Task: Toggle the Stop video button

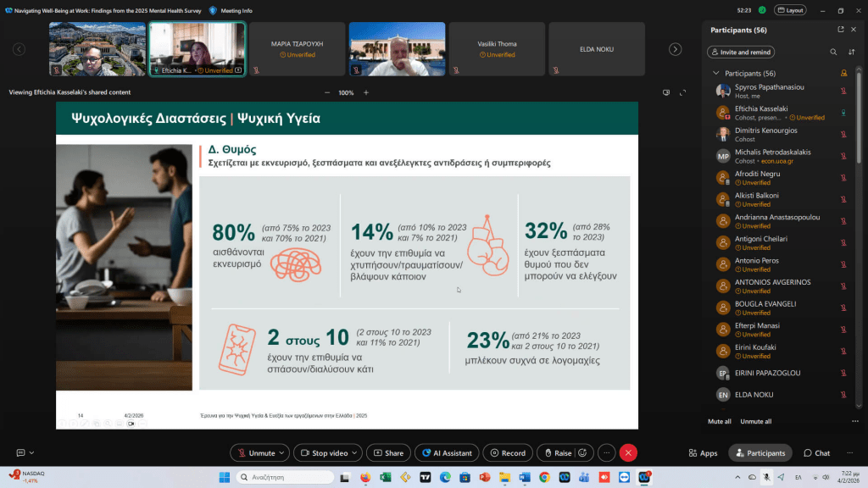Action: click(x=321, y=453)
